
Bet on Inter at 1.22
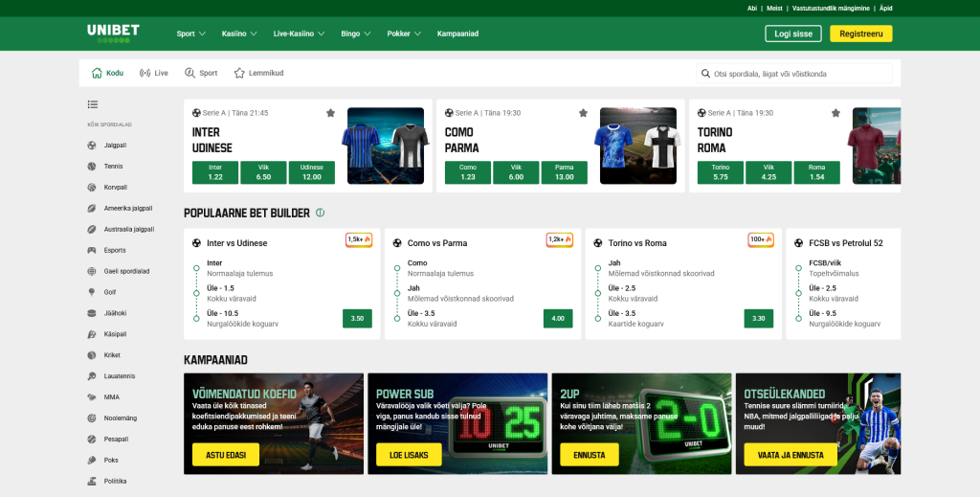pyautogui.click(x=215, y=172)
